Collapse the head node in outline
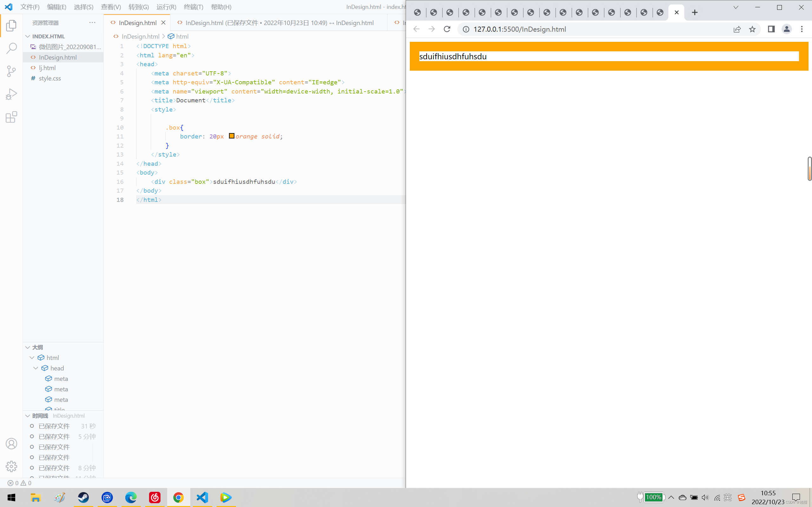Viewport: 812px width, 507px height. click(x=36, y=368)
